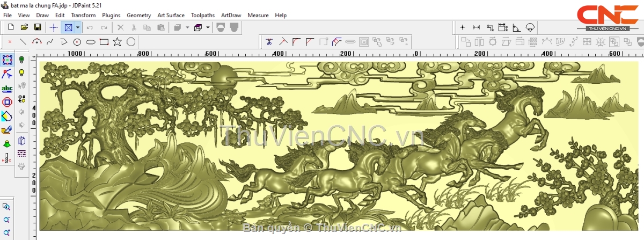This screenshot has height=240, width=644.
Task: Open the Measure menu
Action: point(258,16)
